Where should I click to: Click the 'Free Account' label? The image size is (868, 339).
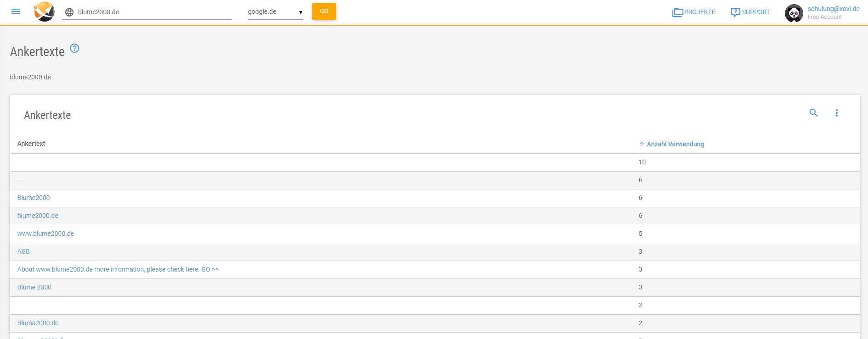click(825, 17)
